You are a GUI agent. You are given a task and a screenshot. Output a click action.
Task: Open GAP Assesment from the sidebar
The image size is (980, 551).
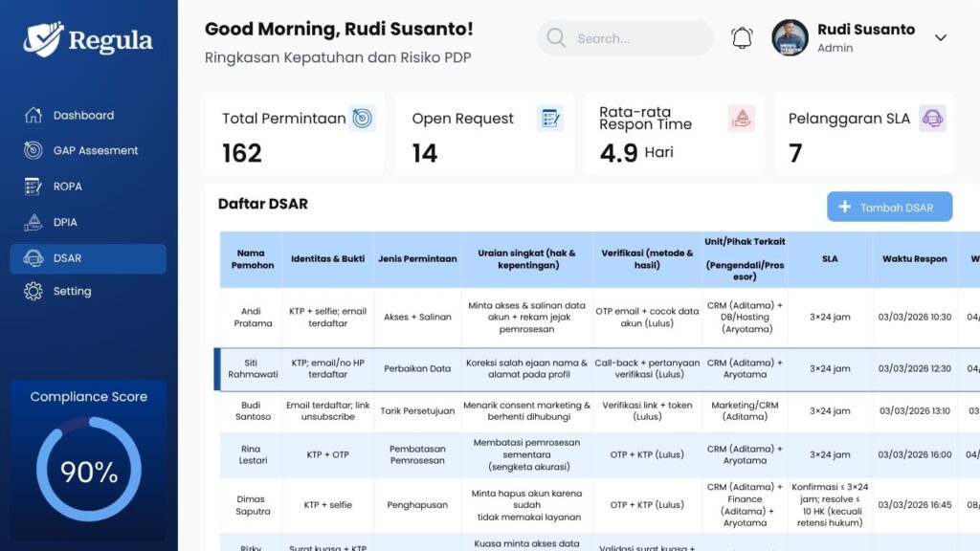pyautogui.click(x=33, y=150)
